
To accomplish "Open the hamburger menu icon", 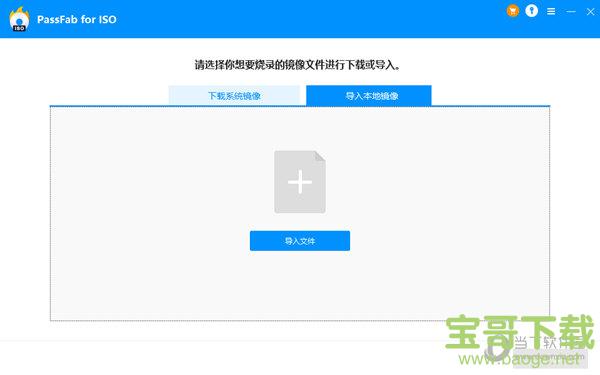I will click(551, 11).
